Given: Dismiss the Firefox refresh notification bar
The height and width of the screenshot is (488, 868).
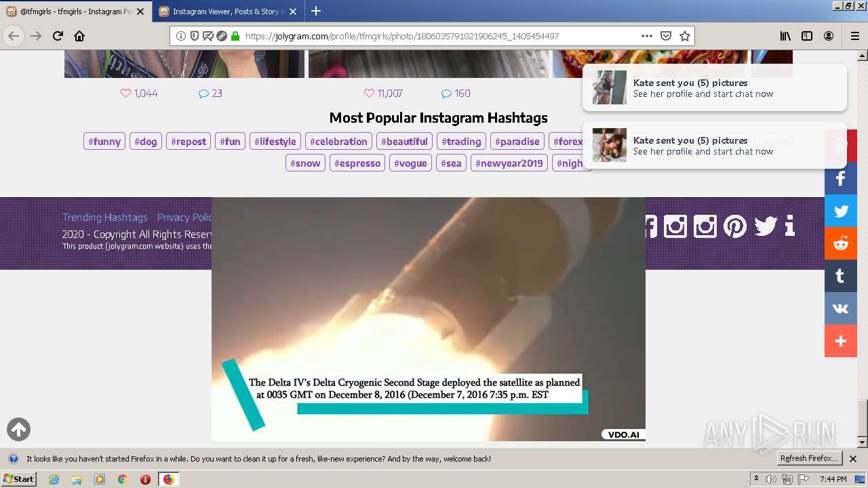Looking at the screenshot, I should pyautogui.click(x=853, y=459).
